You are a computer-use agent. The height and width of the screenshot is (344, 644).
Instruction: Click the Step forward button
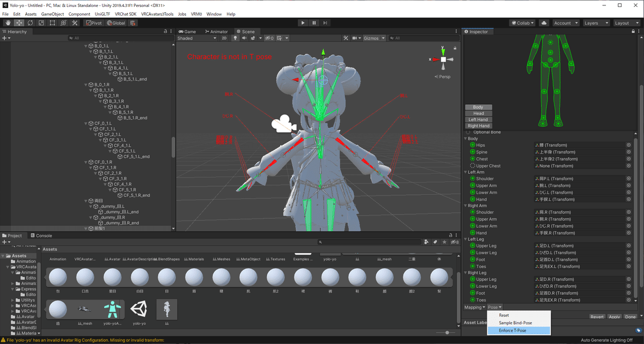pos(325,23)
